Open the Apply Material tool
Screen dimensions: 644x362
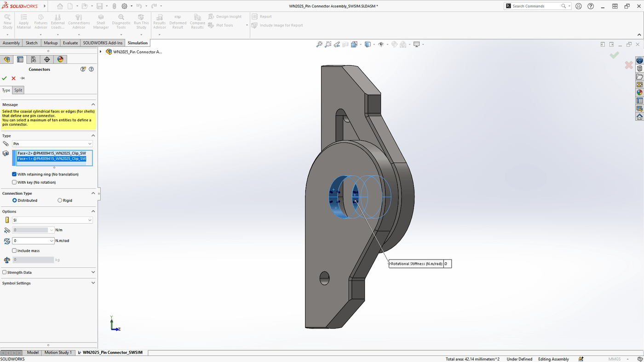[23, 21]
